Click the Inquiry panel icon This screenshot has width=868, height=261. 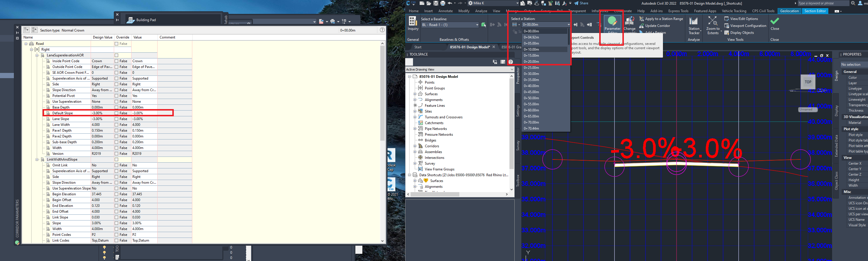click(x=412, y=23)
